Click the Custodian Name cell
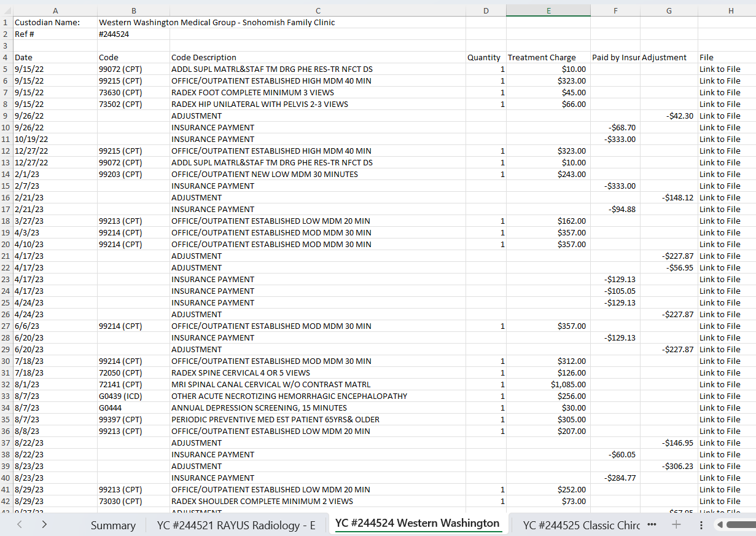756x536 pixels. [55, 22]
